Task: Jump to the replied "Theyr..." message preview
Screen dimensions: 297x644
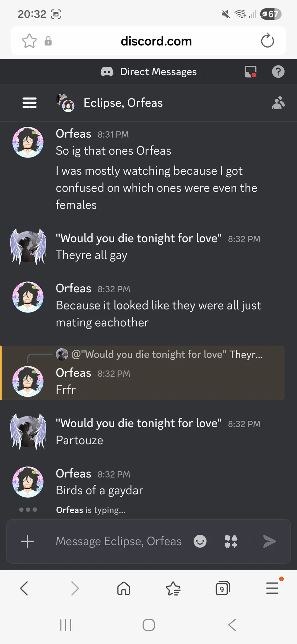Action: tap(167, 354)
